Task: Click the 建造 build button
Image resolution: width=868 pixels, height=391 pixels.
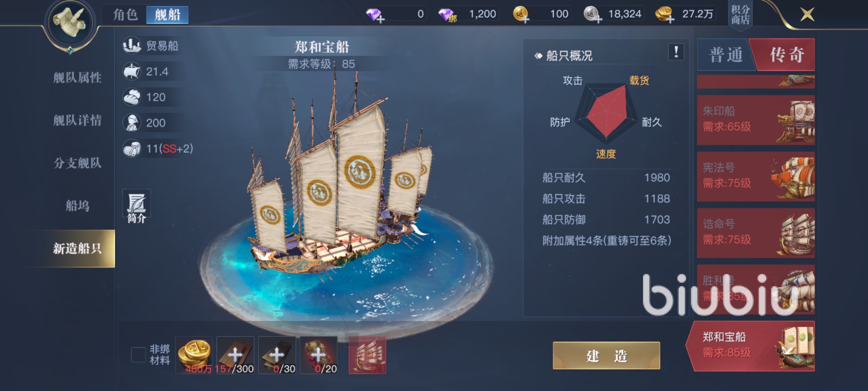Action: point(607,356)
